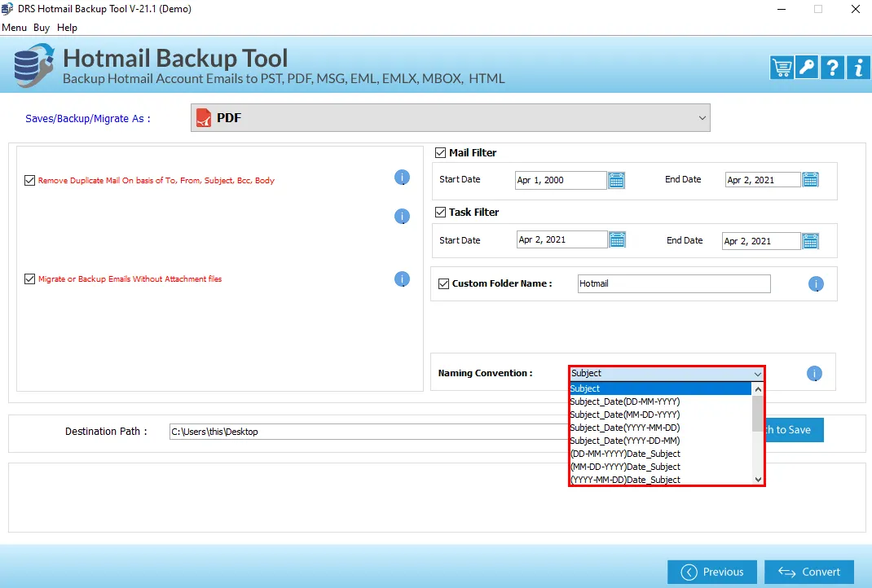This screenshot has width=872, height=588.
Task: Click the Path to Save button
Action: coord(794,430)
